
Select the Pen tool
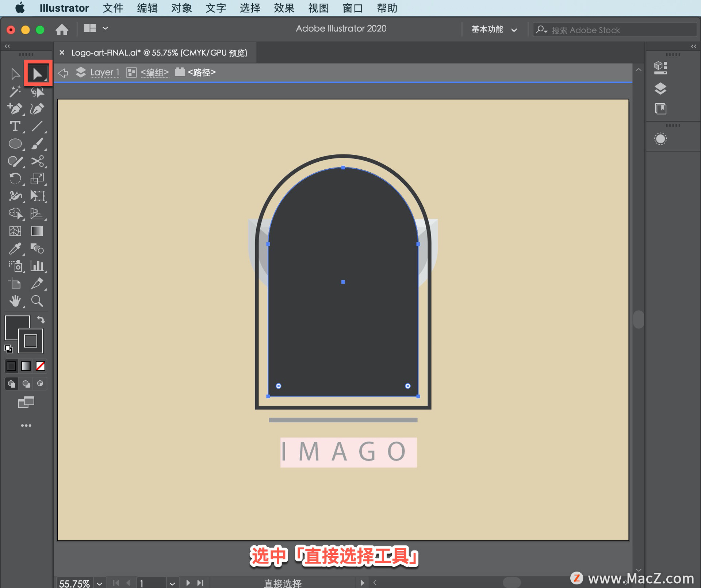coord(15,109)
